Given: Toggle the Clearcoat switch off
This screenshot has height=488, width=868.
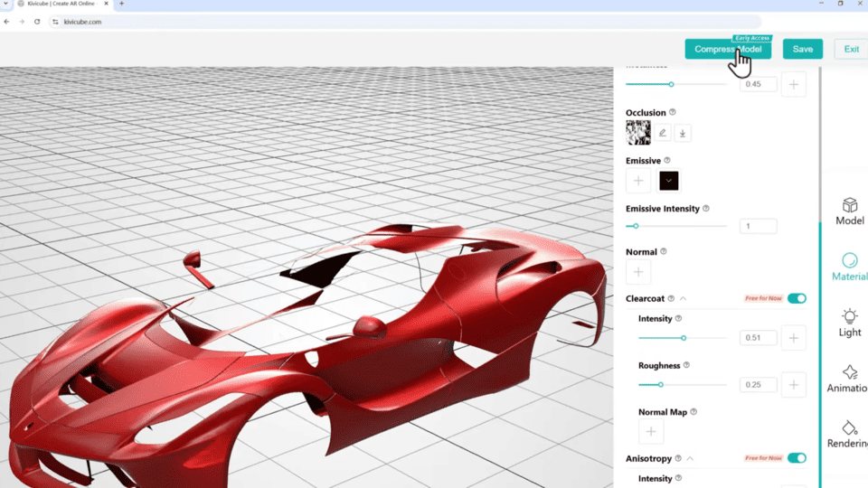Looking at the screenshot, I should pos(797,299).
